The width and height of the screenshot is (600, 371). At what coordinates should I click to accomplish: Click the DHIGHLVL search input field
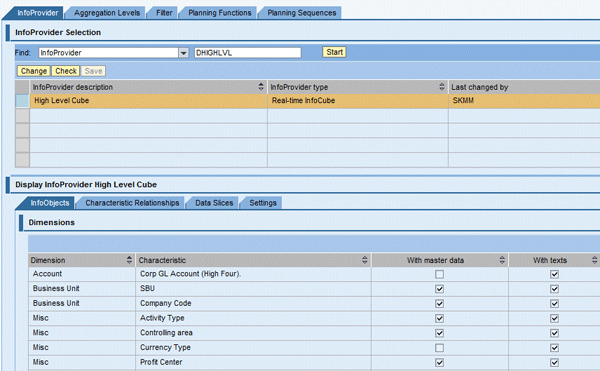tap(248, 53)
